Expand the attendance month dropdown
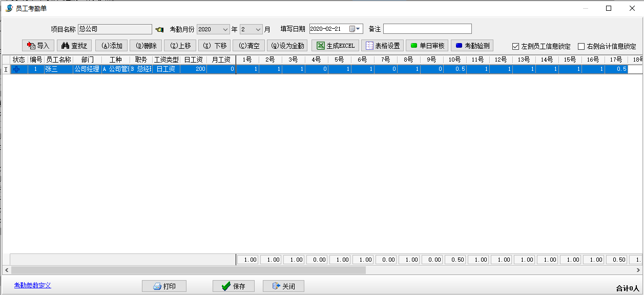The image size is (644, 295). (258, 29)
